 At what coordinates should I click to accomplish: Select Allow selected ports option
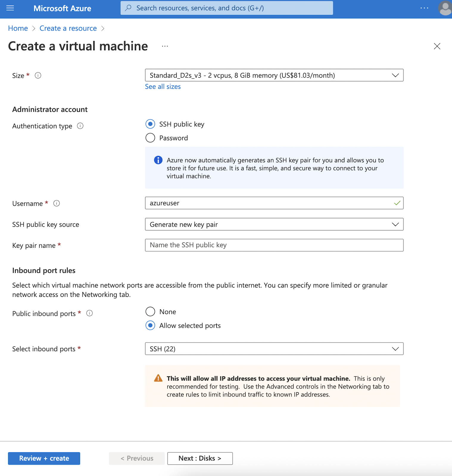(x=150, y=325)
